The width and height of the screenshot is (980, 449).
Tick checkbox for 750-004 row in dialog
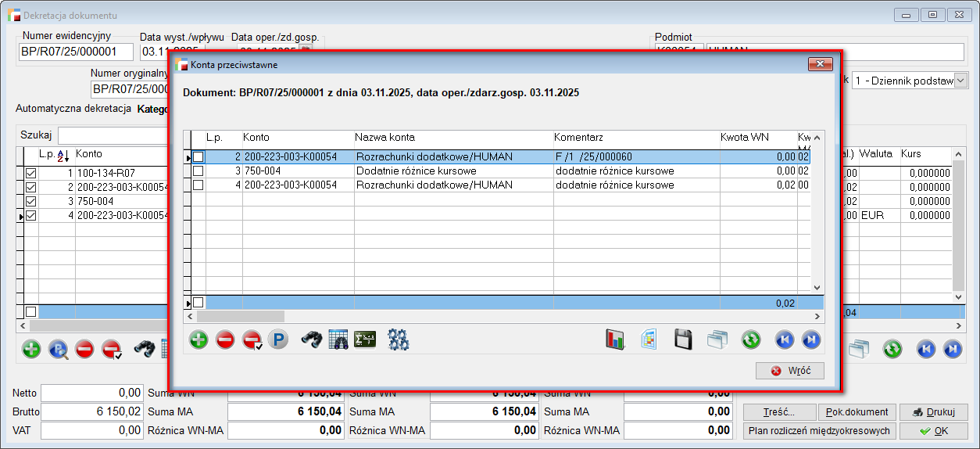coord(199,171)
